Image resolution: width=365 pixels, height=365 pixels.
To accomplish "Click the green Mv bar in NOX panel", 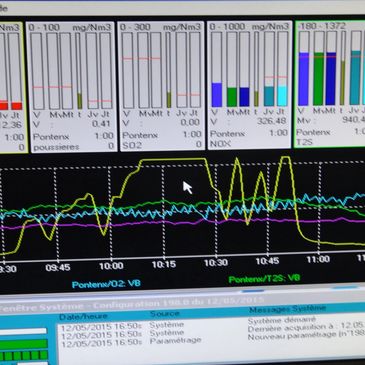I will (x=232, y=97).
